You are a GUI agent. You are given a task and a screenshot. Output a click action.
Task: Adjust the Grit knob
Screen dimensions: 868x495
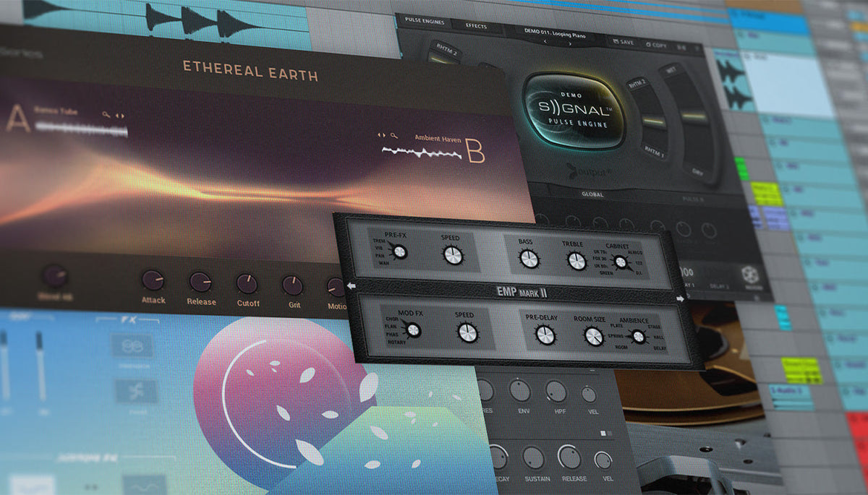(292, 285)
